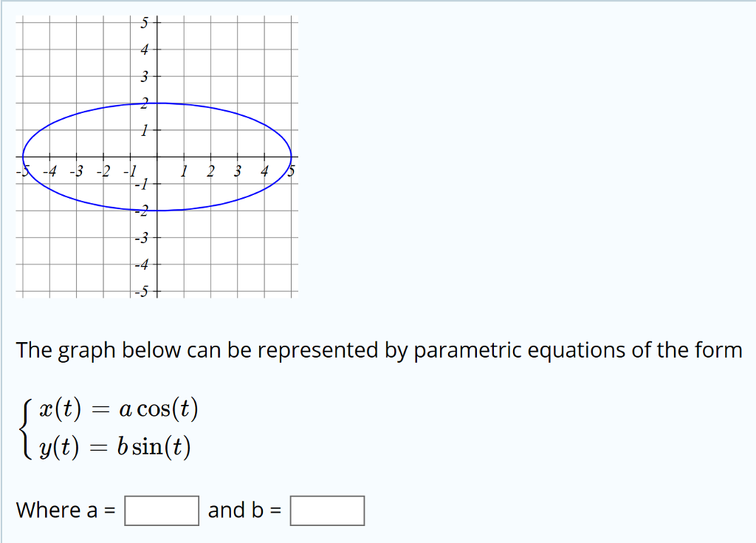Click the ellipse's leftmost point at x=-5
Screen dimensions: 756x543
(x=23, y=157)
